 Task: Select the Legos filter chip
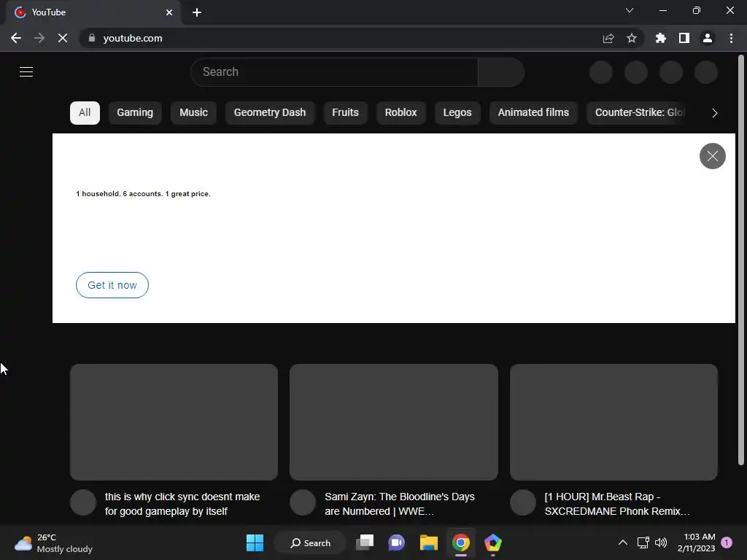click(457, 113)
